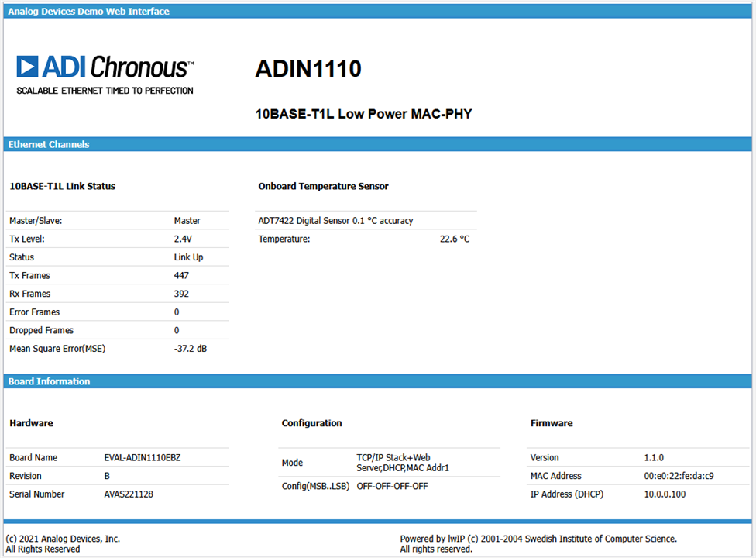Select the config value OFF-OFF-OFF-OFF
This screenshot has height=558, width=756.
(392, 486)
